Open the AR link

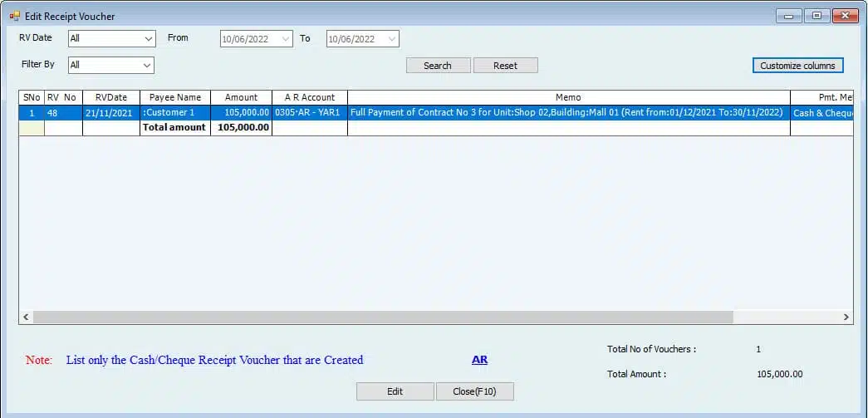(x=479, y=360)
